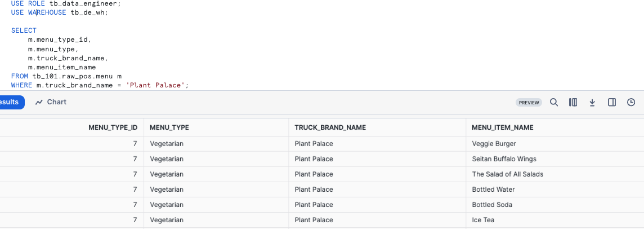Select the Seitan Buffalo Wings cell

pyautogui.click(x=504, y=159)
